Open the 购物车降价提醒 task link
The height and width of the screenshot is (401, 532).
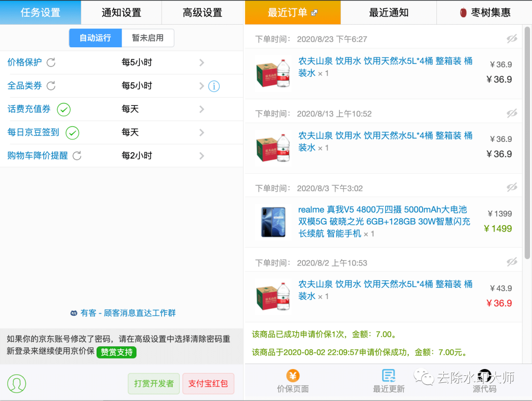(x=37, y=156)
